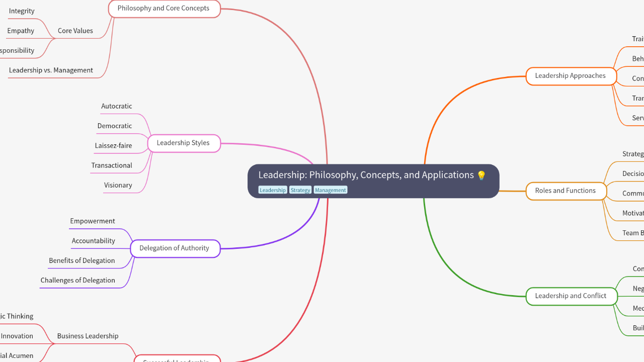Click the Leadership tag
644x362 pixels.
273,190
